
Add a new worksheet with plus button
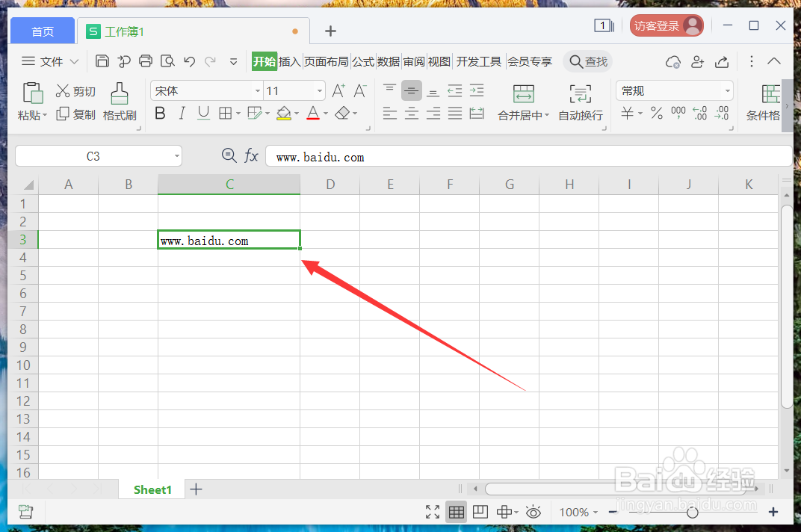tap(197, 489)
